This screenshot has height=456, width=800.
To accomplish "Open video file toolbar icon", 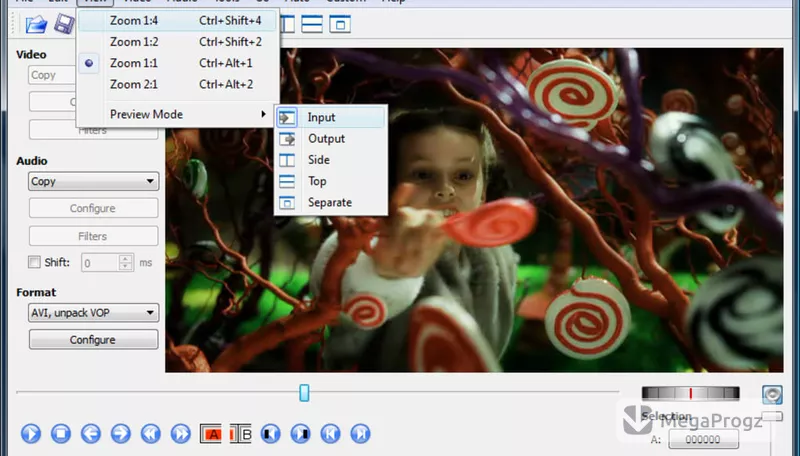I will [36, 24].
